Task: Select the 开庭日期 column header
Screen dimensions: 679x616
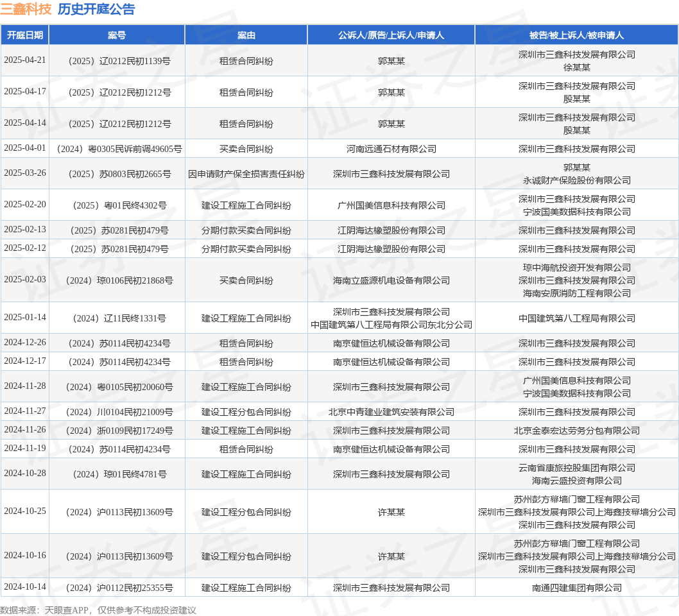Action: tap(24, 35)
